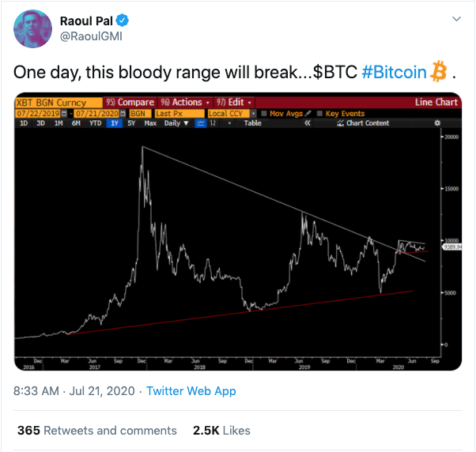This screenshot has width=476, height=452.
Task: Click the chart settings gear icon
Action: pos(437,123)
